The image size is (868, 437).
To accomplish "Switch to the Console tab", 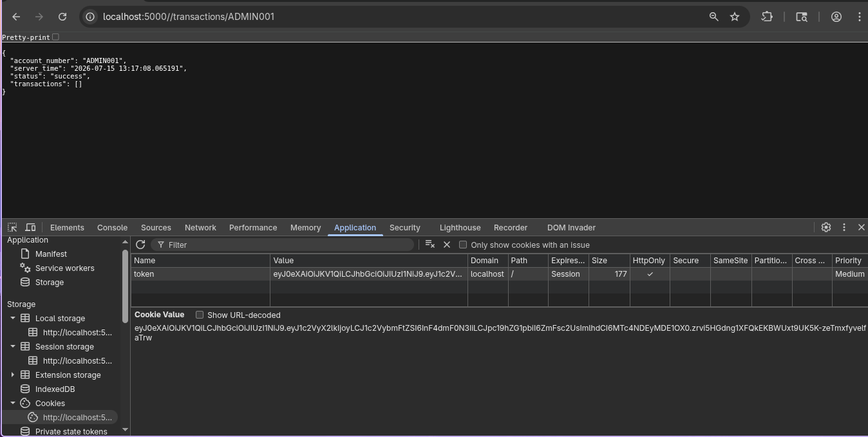I will [112, 227].
